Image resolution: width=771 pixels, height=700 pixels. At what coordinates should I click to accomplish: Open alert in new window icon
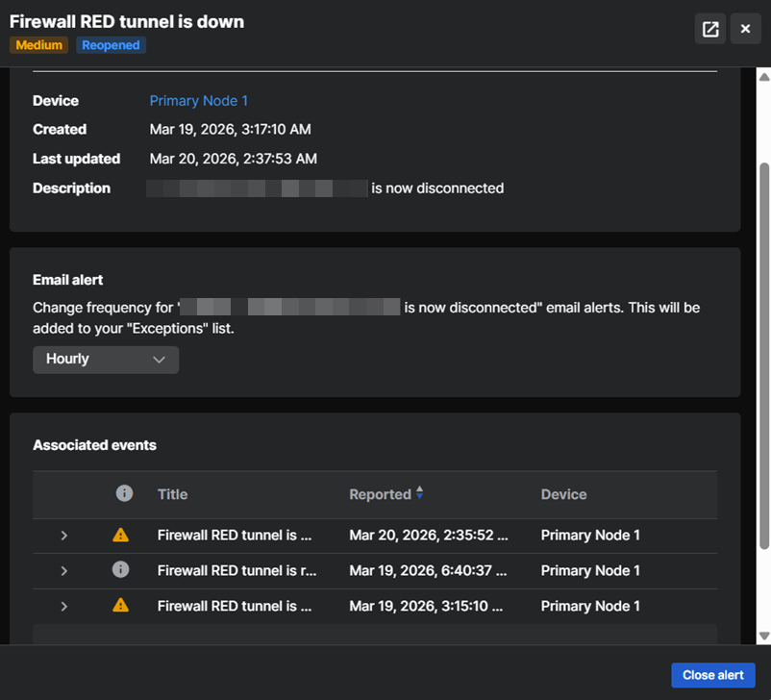[x=710, y=29]
